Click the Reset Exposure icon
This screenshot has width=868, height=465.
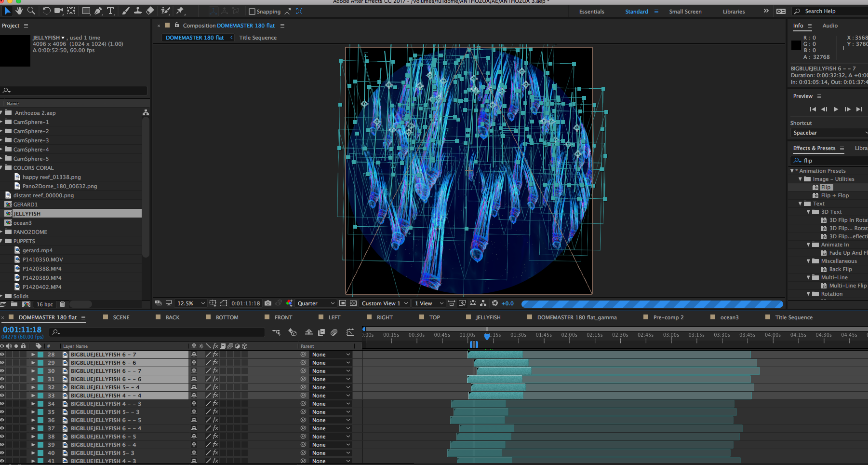(x=495, y=303)
